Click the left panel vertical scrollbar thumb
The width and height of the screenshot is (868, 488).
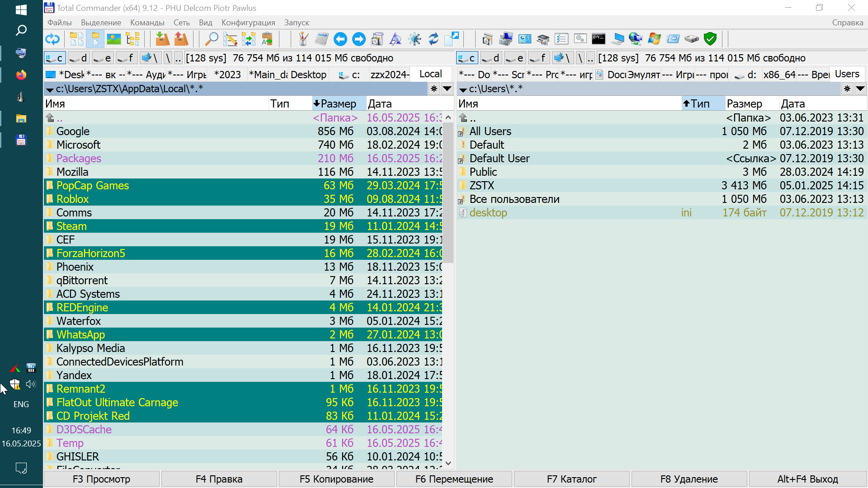pyautogui.click(x=448, y=192)
